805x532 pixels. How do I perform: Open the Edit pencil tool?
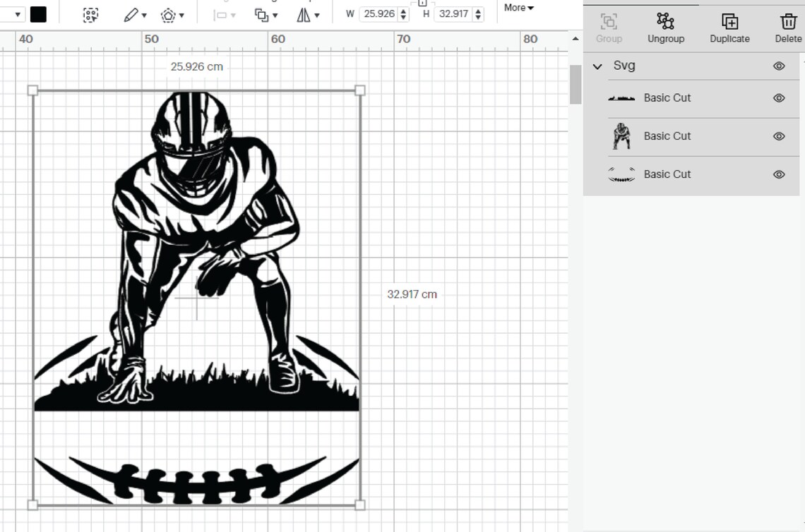click(x=135, y=15)
